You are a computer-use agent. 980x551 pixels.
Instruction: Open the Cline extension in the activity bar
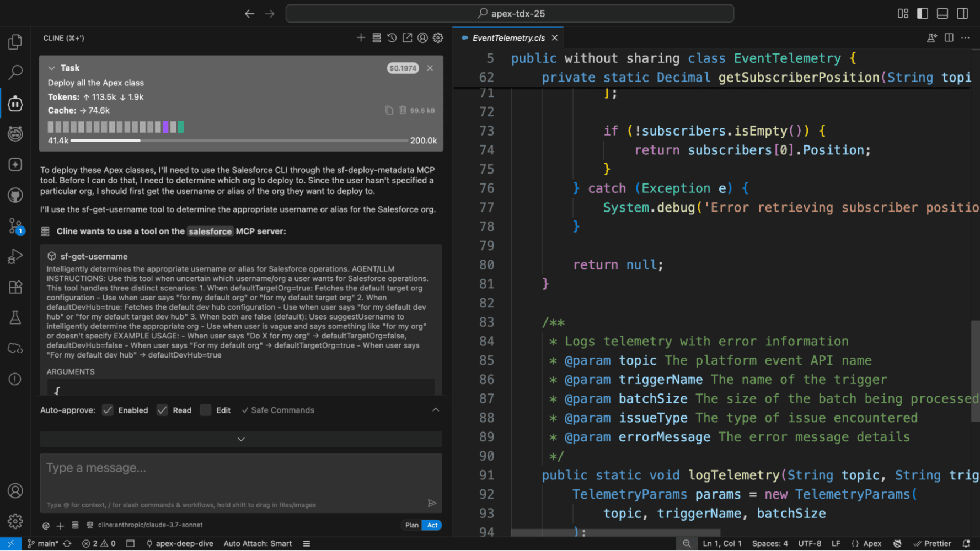point(15,103)
